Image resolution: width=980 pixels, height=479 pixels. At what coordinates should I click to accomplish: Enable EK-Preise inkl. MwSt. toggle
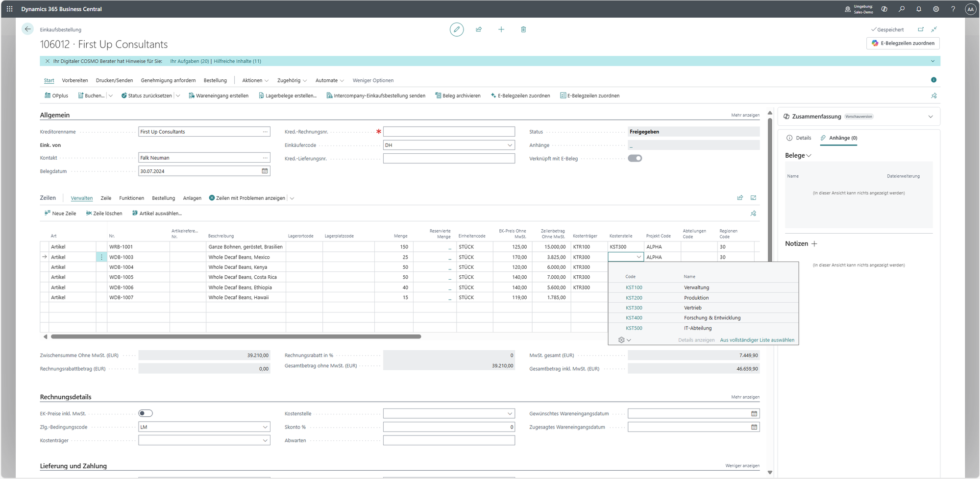point(146,413)
